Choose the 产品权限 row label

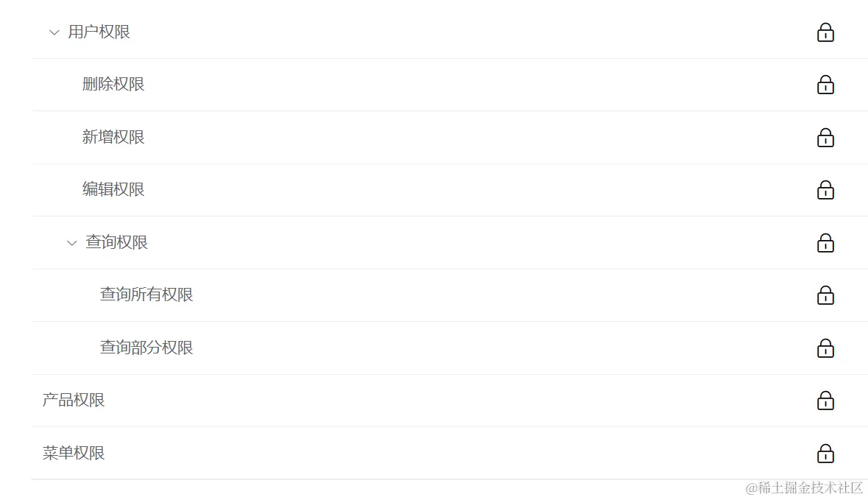coord(74,401)
